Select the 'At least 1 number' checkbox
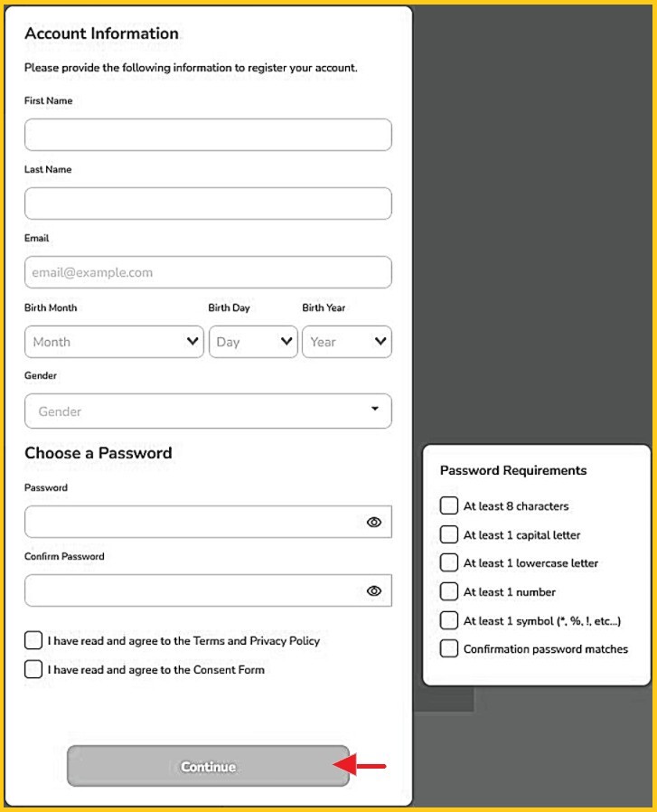Viewport: 657px width, 812px height. pyautogui.click(x=449, y=592)
